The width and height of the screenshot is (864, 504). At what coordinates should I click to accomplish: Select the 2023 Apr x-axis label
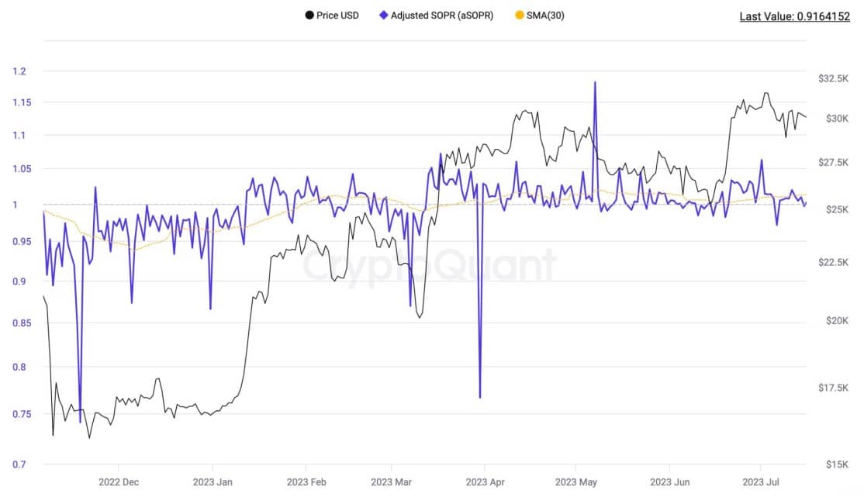pyautogui.click(x=485, y=482)
